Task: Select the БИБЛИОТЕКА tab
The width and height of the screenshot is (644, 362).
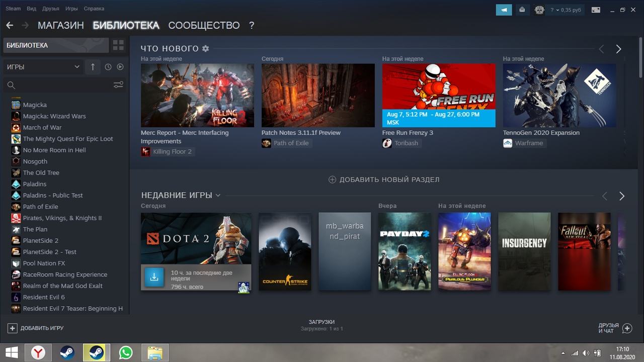Action: click(x=126, y=25)
